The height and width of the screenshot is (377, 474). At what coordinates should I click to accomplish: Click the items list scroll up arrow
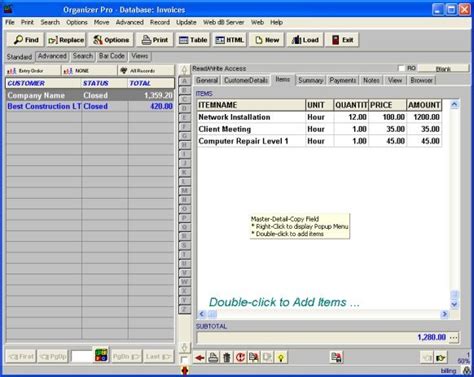(454, 105)
